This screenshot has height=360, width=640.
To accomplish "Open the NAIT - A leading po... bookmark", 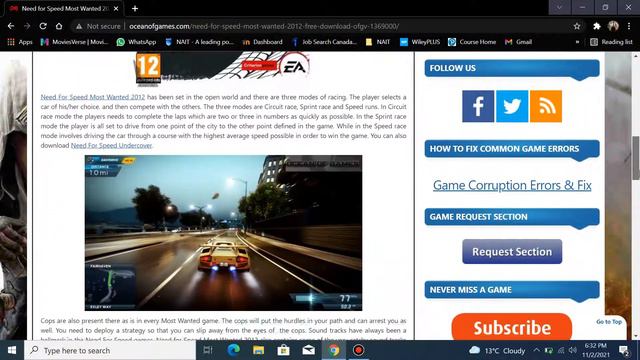I will (199, 42).
